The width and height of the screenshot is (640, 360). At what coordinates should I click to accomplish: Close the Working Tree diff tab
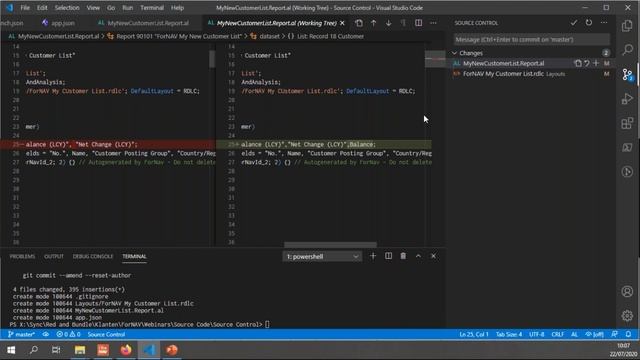pyautogui.click(x=342, y=23)
